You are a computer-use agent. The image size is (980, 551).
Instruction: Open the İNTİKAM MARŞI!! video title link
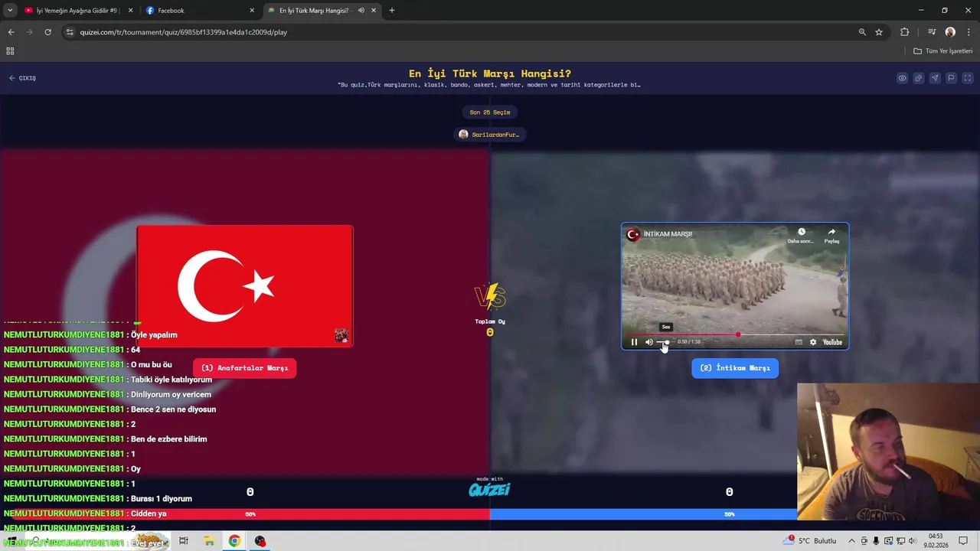(x=668, y=234)
